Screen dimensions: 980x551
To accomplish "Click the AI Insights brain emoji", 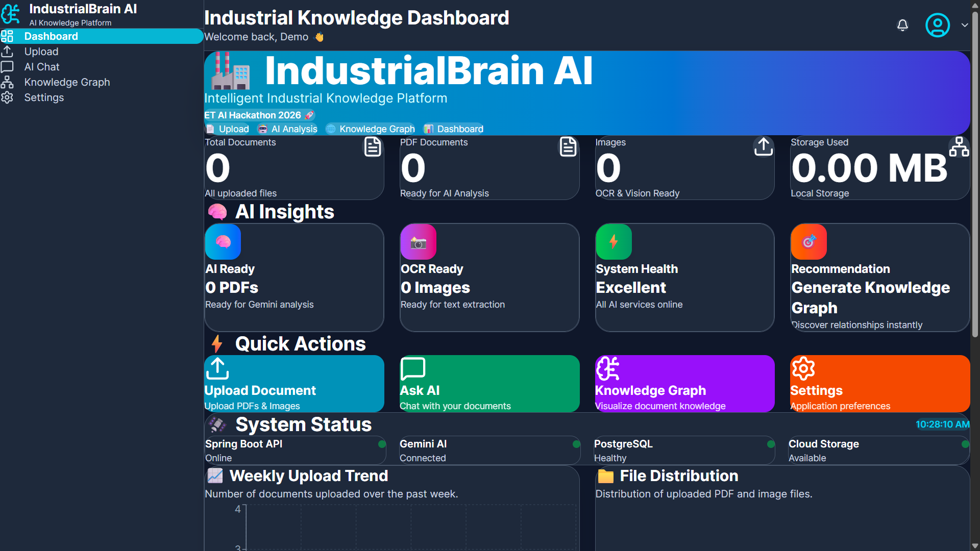I will click(217, 212).
